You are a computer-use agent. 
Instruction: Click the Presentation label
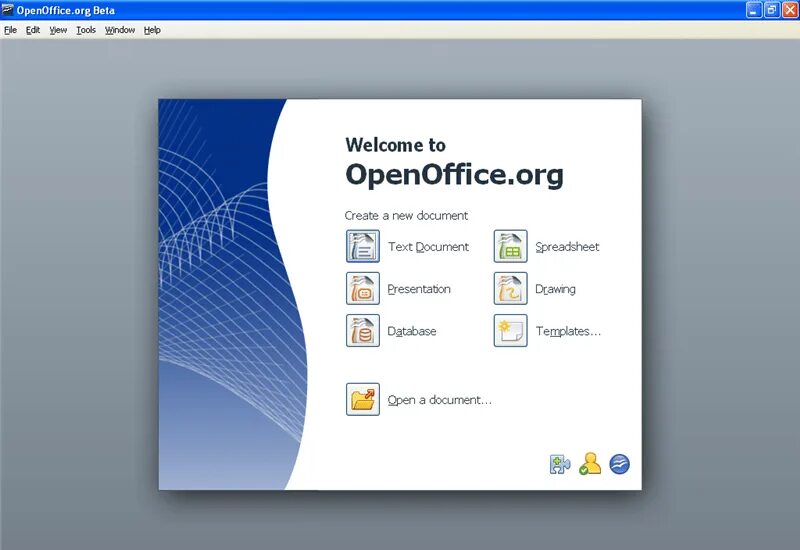(419, 289)
